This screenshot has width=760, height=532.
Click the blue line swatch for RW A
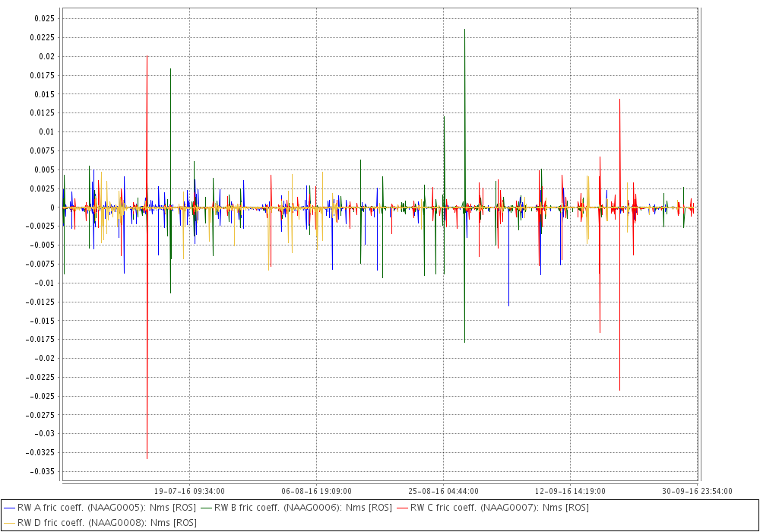pyautogui.click(x=9, y=508)
